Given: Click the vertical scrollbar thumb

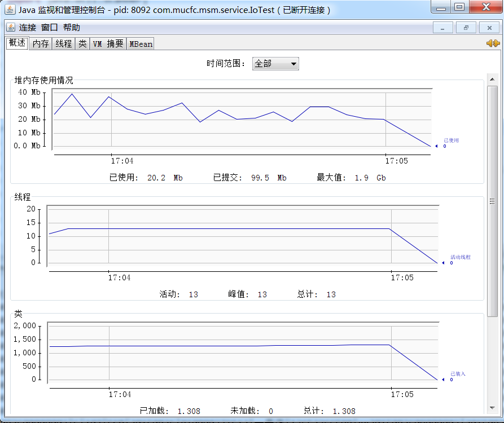Looking at the screenshot, I should pos(492,201).
